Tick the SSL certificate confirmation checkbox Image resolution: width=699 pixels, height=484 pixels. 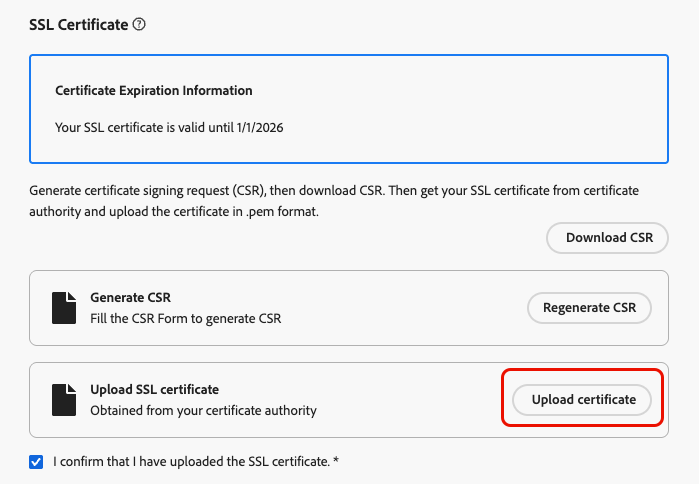tap(37, 462)
